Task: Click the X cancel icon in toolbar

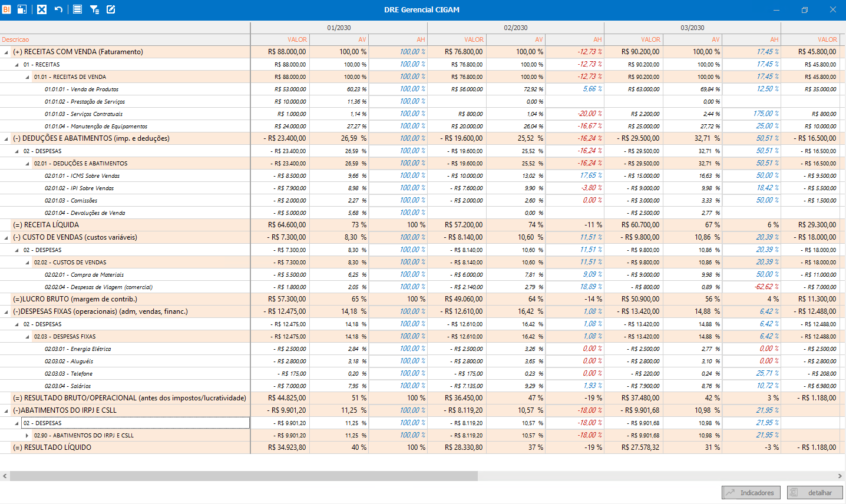Action: click(x=42, y=9)
